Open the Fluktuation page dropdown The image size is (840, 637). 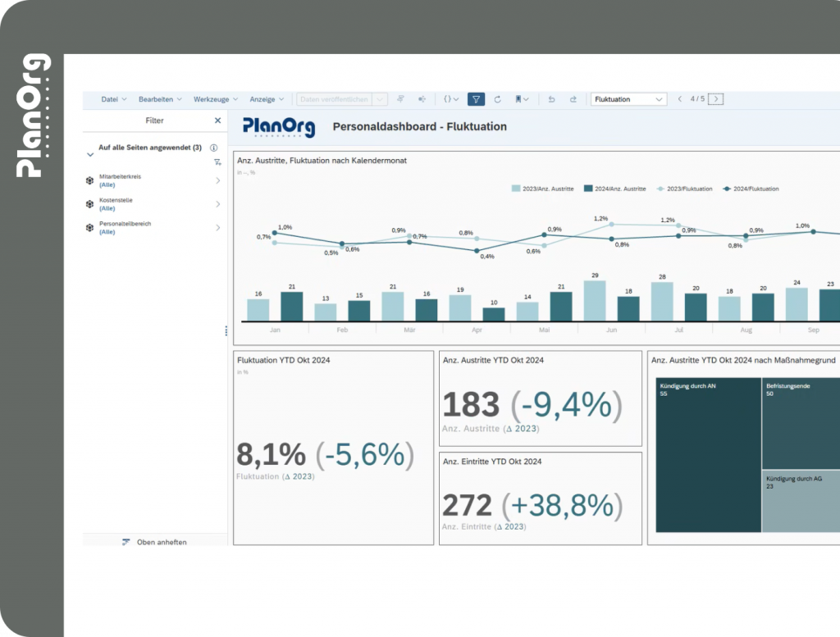[x=628, y=99]
